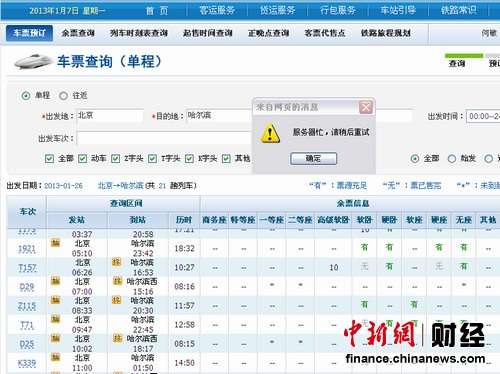Viewport: 500px width, 374px height.
Task: Click the 历时 column header
Action: [184, 220]
